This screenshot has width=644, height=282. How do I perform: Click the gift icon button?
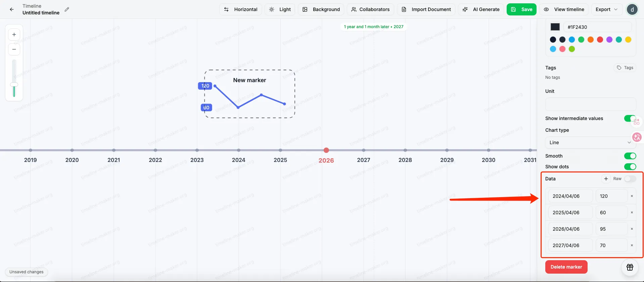(630, 267)
